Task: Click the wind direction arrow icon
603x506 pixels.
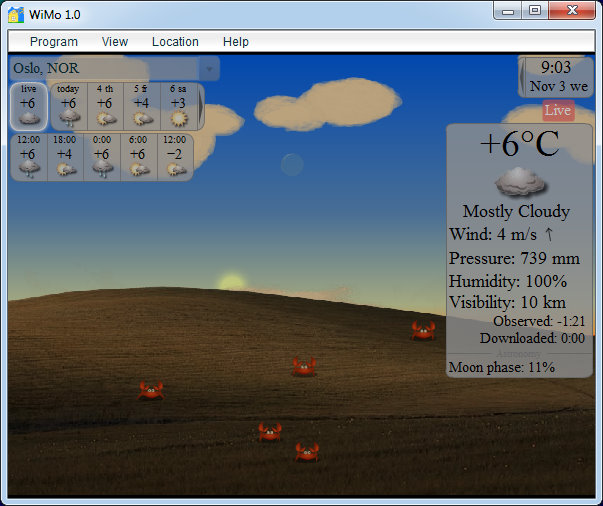Action: [x=549, y=234]
